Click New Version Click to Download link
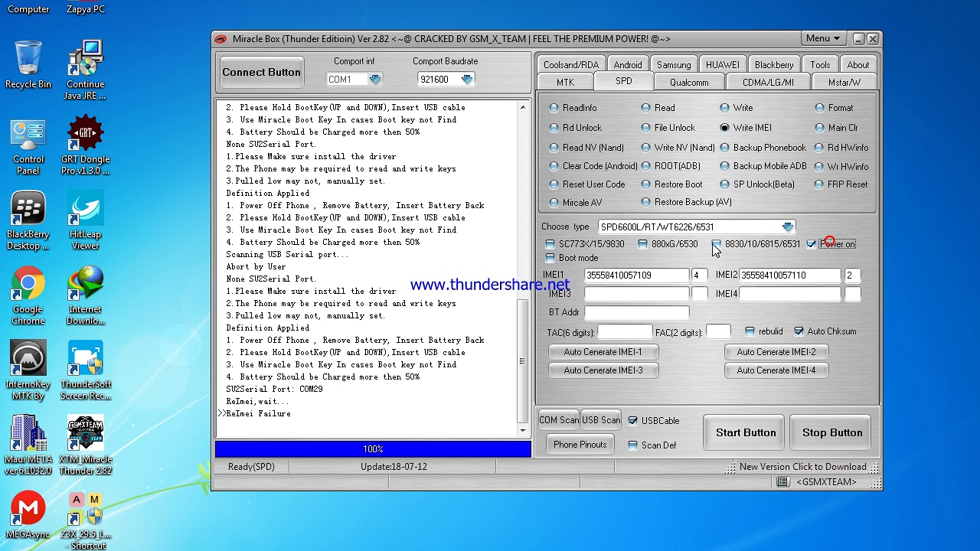980x551 pixels. point(802,467)
